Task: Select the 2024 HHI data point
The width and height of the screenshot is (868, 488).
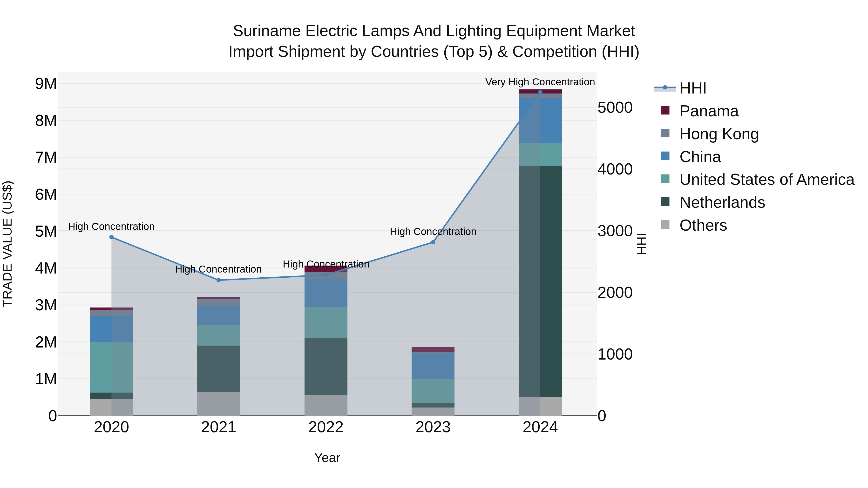Action: click(540, 92)
